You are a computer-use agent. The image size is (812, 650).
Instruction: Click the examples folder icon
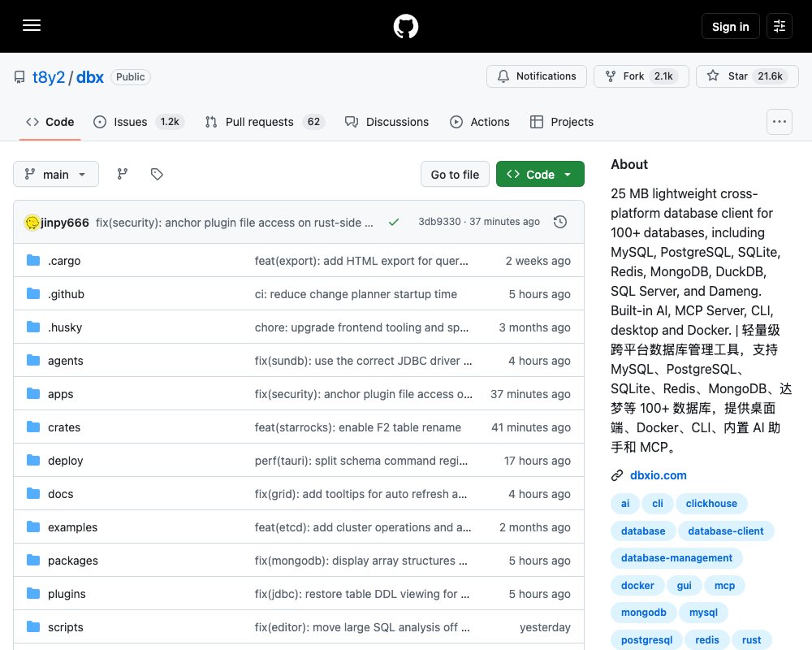pos(33,527)
